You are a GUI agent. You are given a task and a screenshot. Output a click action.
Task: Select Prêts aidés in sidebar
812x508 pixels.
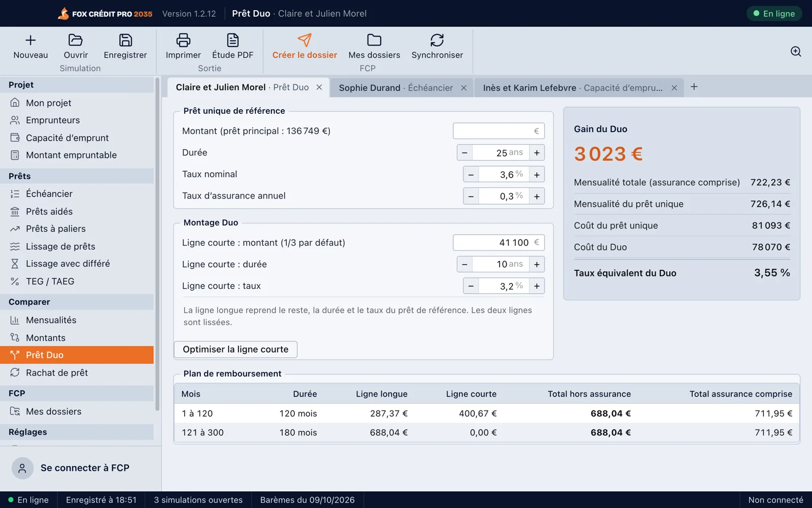(77, 211)
